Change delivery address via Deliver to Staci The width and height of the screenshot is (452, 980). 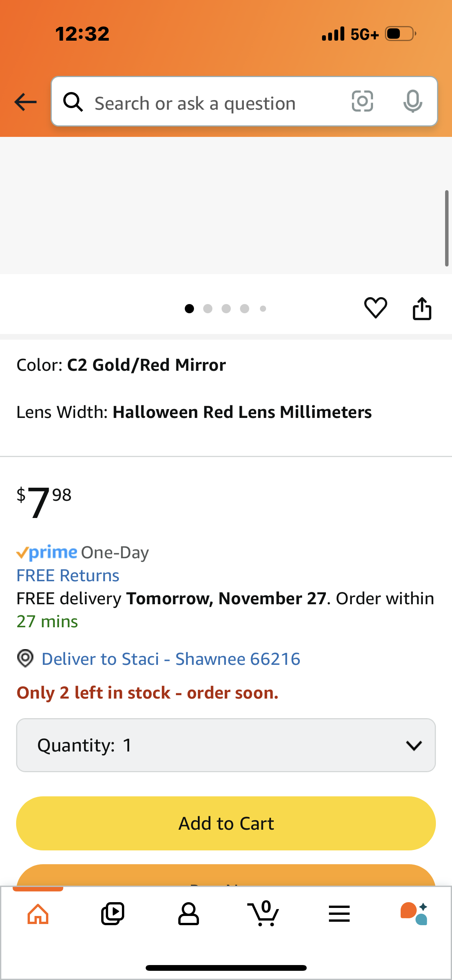tap(171, 658)
